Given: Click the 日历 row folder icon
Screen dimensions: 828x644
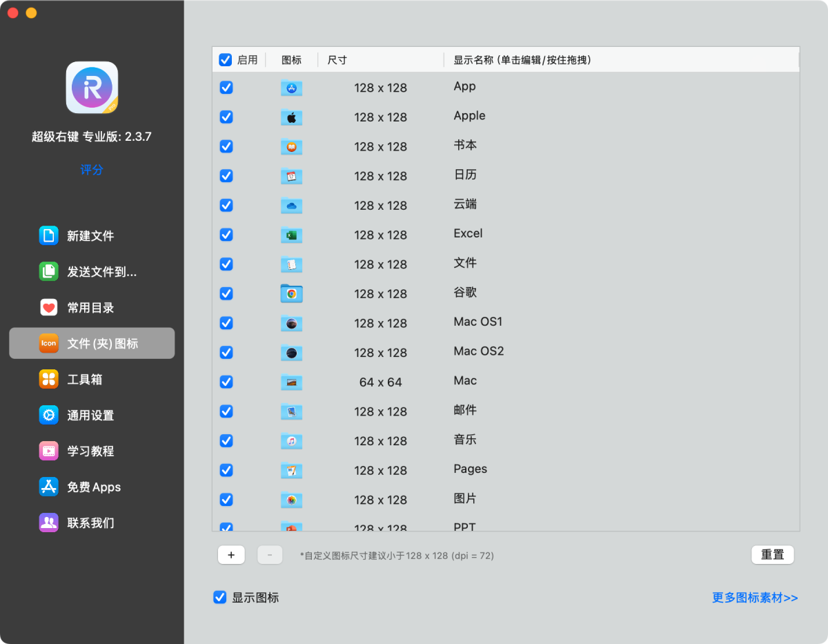Looking at the screenshot, I should (292, 176).
